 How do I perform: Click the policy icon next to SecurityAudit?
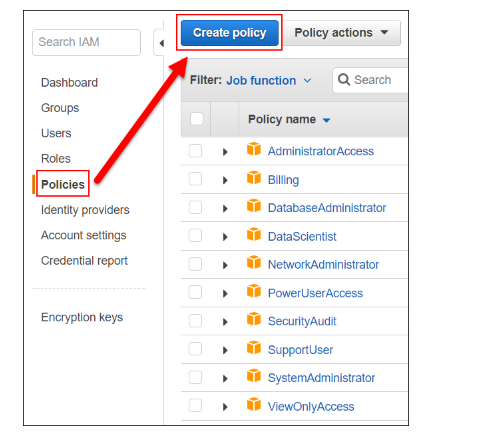tap(254, 319)
